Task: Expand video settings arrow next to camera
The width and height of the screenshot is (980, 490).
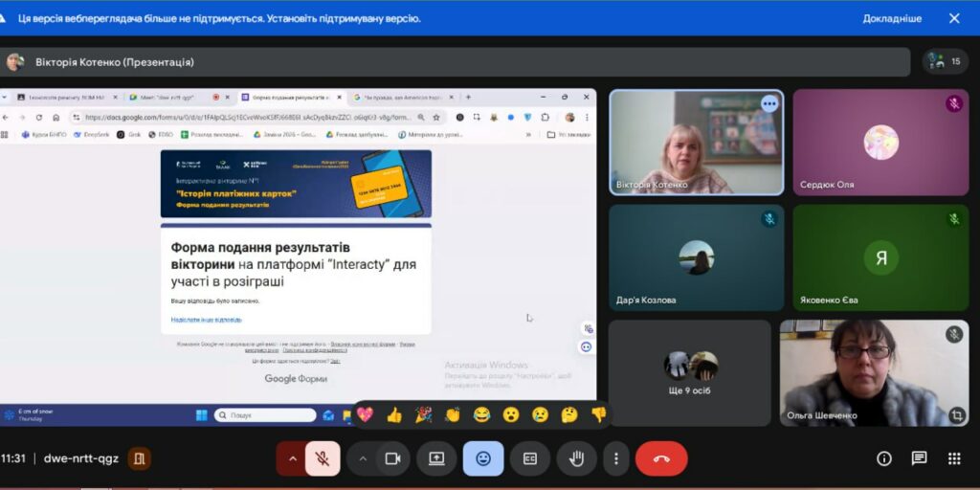Action: 362,458
